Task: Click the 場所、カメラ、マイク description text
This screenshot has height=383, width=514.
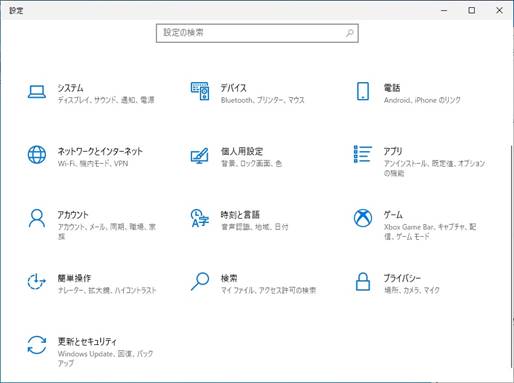Action: 412,290
